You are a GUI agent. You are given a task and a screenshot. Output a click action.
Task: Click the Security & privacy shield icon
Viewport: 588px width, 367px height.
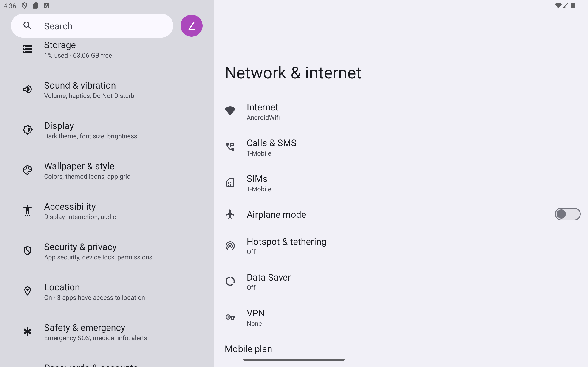click(28, 251)
